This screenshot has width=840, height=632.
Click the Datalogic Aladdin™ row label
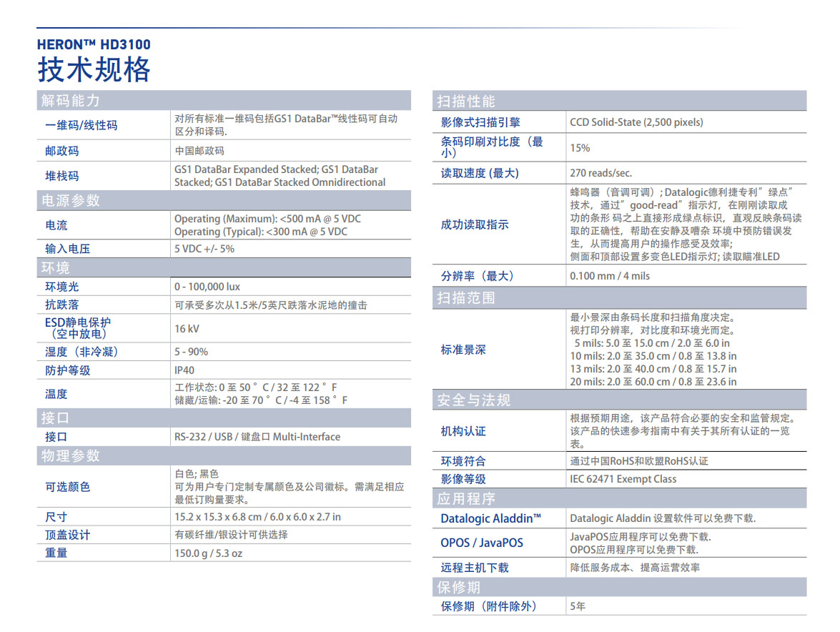click(x=490, y=518)
